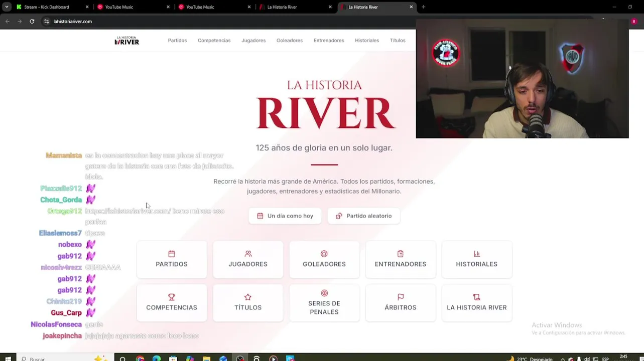This screenshot has width=644, height=361.
Task: Click the nicoalv4rezz username in chat
Action: pyautogui.click(x=61, y=267)
